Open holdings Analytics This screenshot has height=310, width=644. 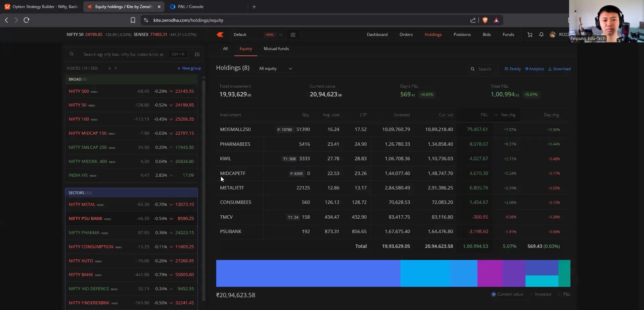(535, 69)
